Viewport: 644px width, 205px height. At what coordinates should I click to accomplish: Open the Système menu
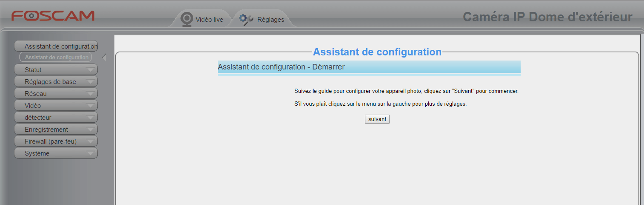pyautogui.click(x=56, y=153)
